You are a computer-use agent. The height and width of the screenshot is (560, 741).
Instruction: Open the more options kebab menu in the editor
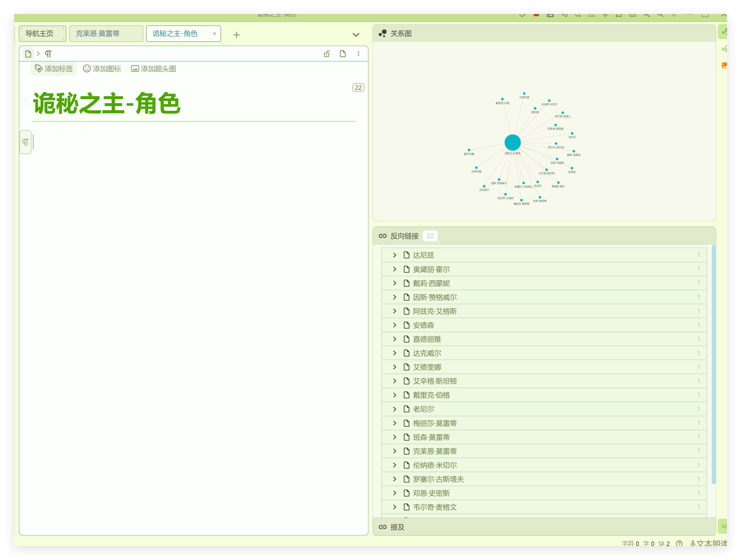pos(359,54)
